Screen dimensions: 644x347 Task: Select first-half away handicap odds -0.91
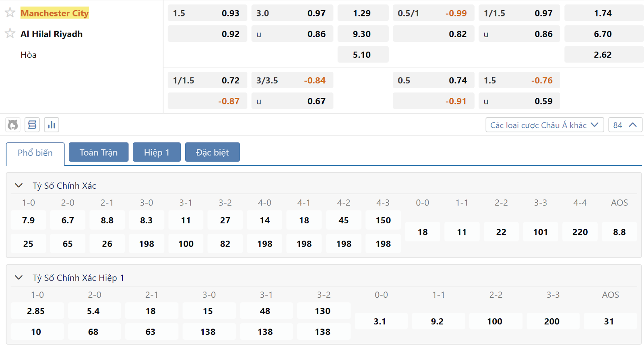[x=433, y=101]
